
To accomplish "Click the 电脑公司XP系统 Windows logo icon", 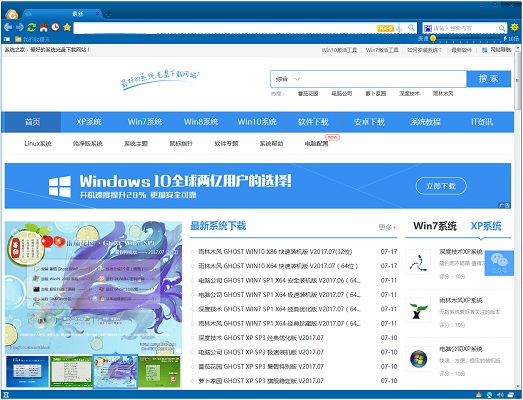I will (x=418, y=359).
